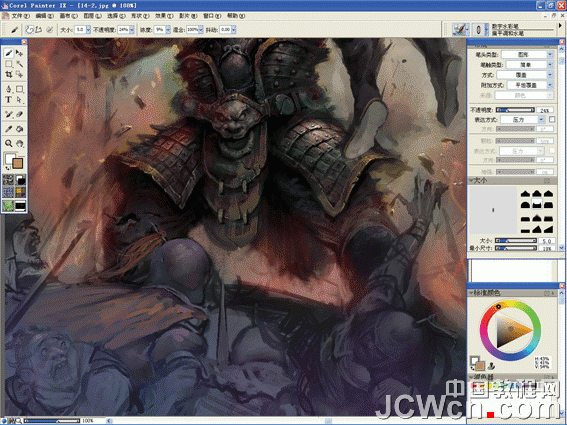The height and width of the screenshot is (425, 567).
Task: Adjust the 大小 size slider in size panel
Action: [515, 241]
